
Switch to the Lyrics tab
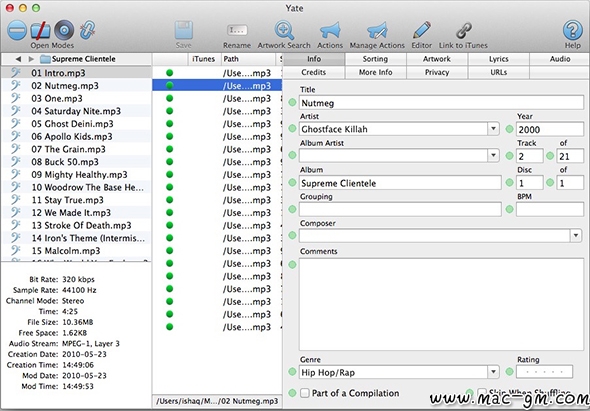click(499, 59)
